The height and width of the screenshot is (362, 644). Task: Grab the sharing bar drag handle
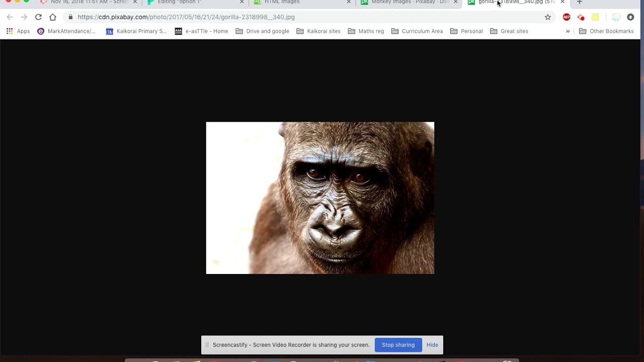(x=207, y=345)
